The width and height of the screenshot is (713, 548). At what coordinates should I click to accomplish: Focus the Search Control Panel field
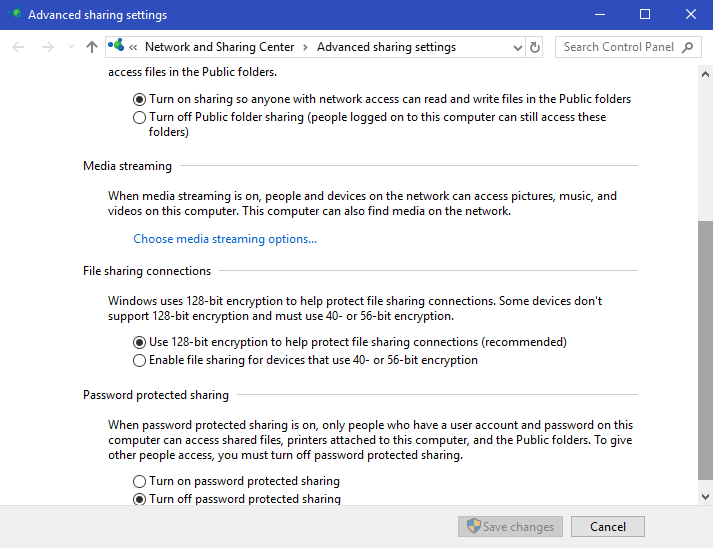[x=628, y=47]
